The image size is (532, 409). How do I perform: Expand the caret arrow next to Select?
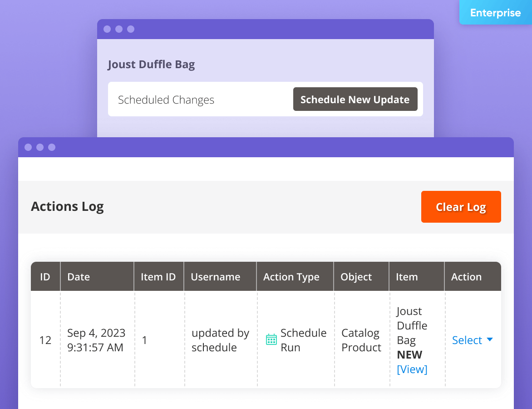tap(490, 340)
